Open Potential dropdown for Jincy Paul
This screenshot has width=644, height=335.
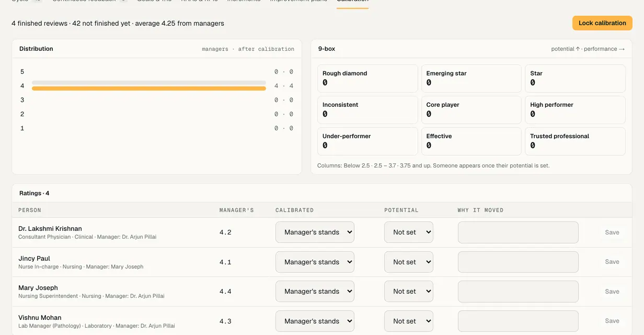[409, 262]
